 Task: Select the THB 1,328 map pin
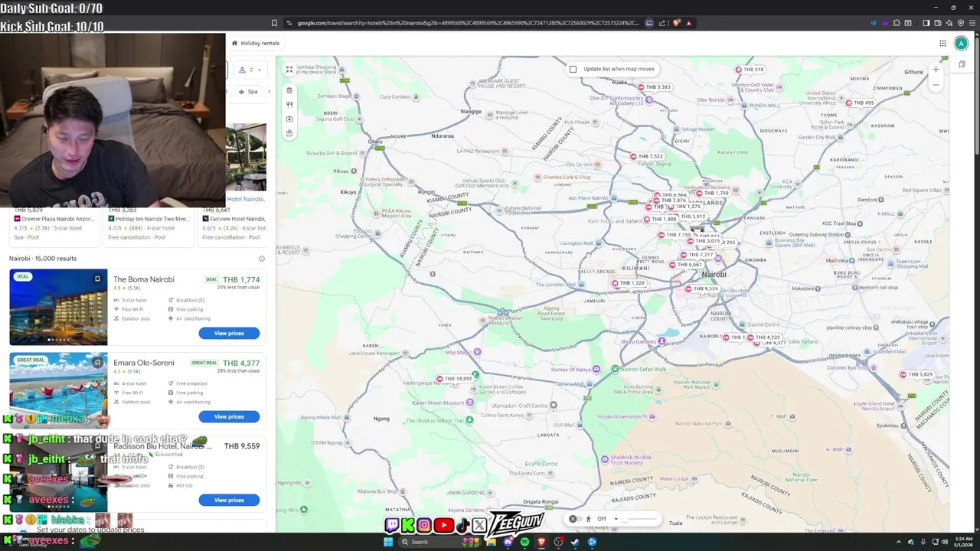(628, 283)
